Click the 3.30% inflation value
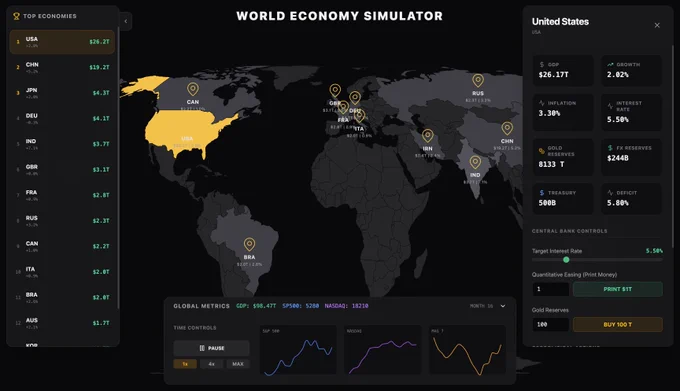The height and width of the screenshot is (391, 680). pos(549,113)
